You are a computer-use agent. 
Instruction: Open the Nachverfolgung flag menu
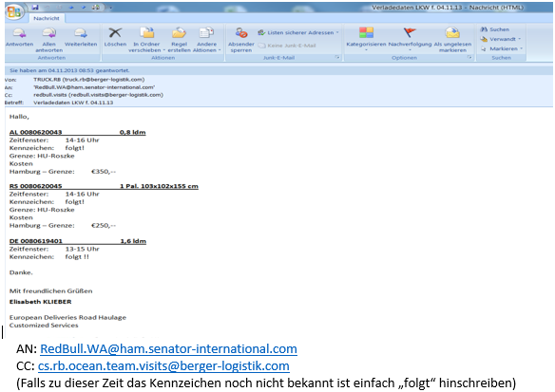pos(410,38)
